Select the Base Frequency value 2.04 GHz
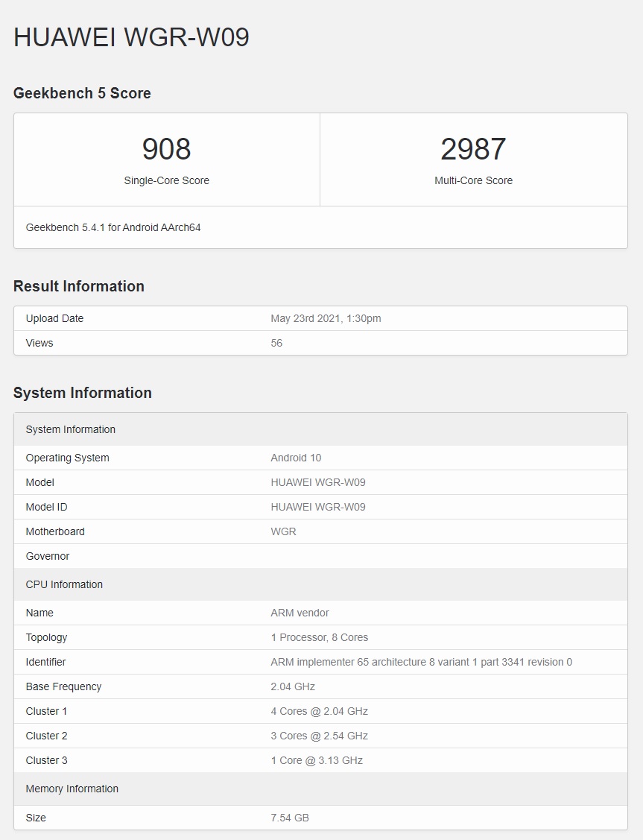 pyautogui.click(x=294, y=686)
